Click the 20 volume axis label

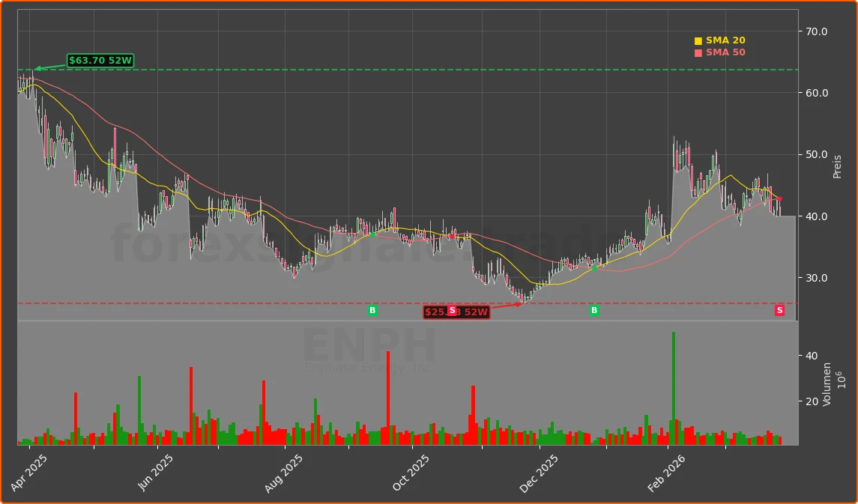[x=812, y=402]
